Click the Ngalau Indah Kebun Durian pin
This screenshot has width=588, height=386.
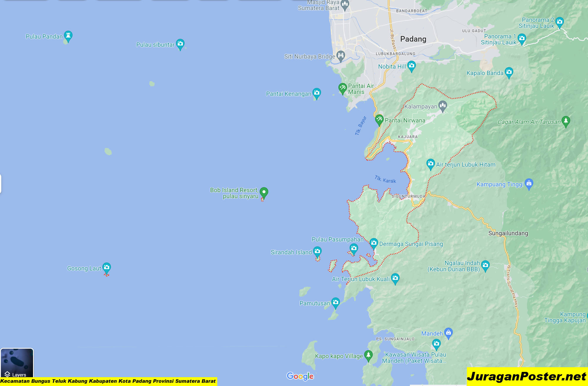click(485, 266)
